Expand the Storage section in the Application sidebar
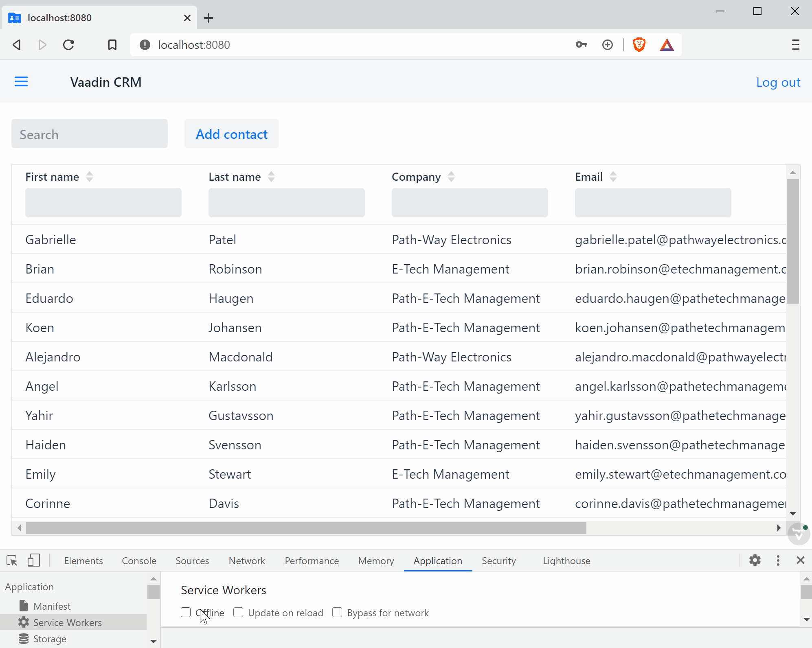812x648 pixels. [x=50, y=639]
